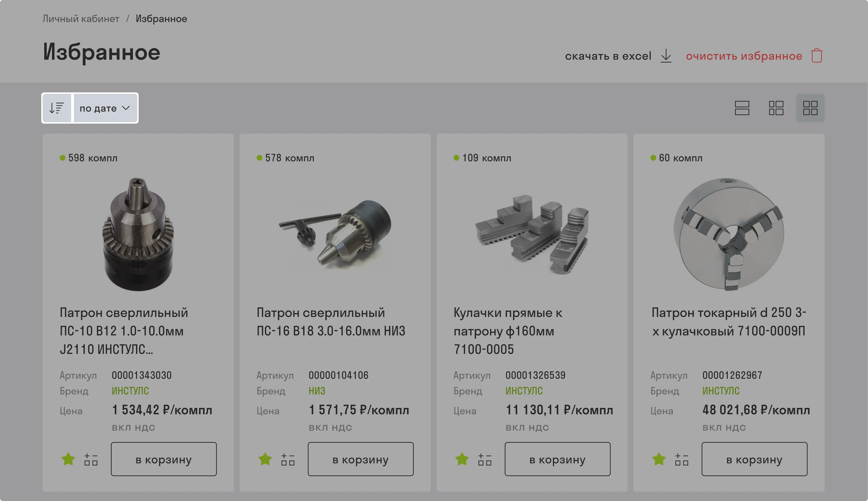Image resolution: width=868 pixels, height=501 pixels.
Task: Open three-jaw lathe chuck image
Action: (x=729, y=234)
